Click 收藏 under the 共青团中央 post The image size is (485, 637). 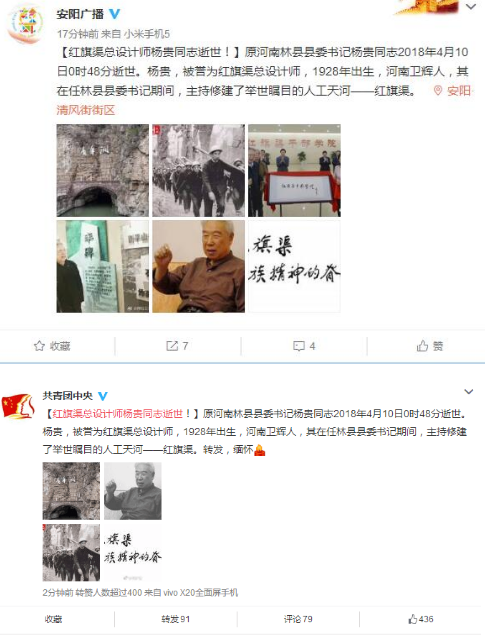53,619
